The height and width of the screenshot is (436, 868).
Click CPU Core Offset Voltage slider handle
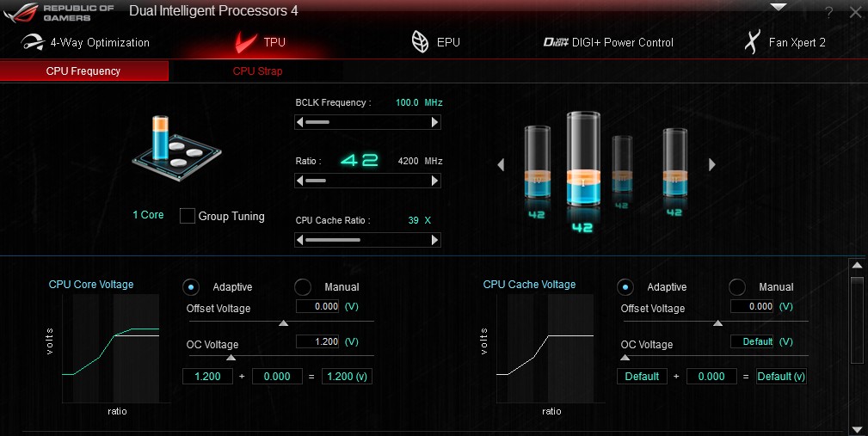click(x=283, y=323)
